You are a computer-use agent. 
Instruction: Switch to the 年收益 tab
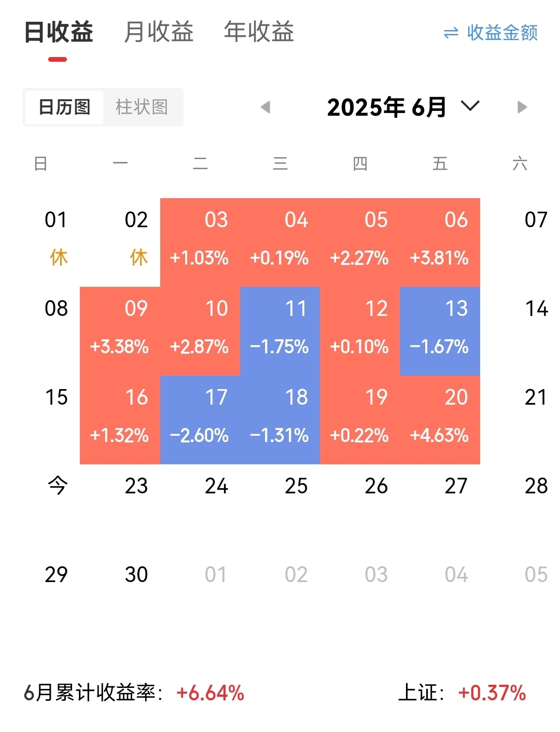coord(259,32)
